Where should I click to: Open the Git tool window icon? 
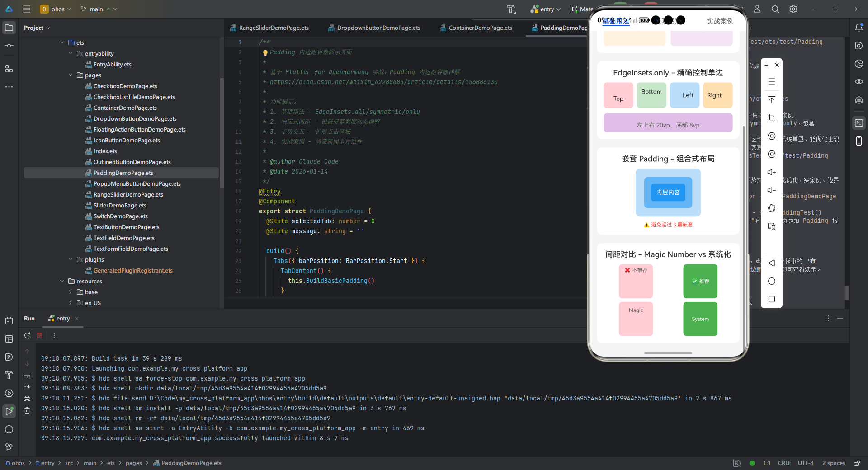click(x=9, y=447)
